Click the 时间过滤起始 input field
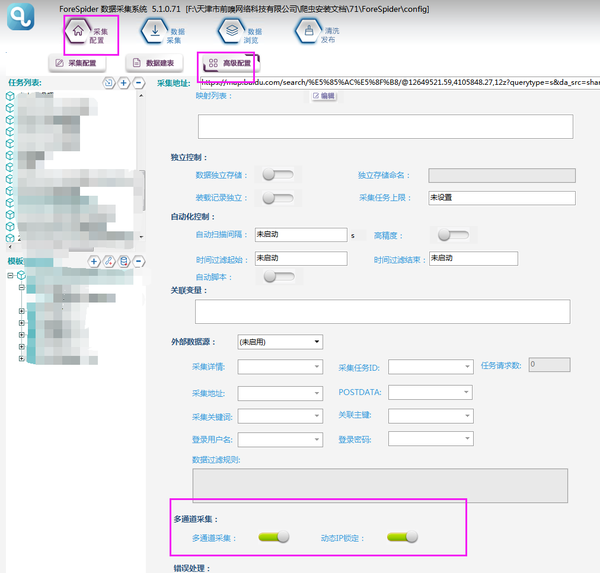The width and height of the screenshot is (600, 573). (x=301, y=258)
